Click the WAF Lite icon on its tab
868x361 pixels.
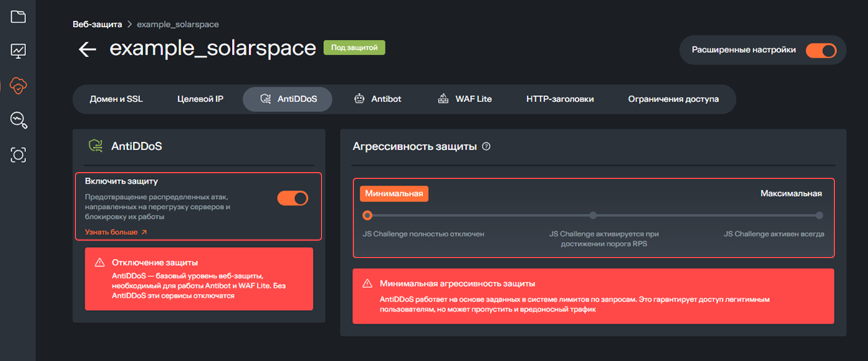pyautogui.click(x=443, y=98)
